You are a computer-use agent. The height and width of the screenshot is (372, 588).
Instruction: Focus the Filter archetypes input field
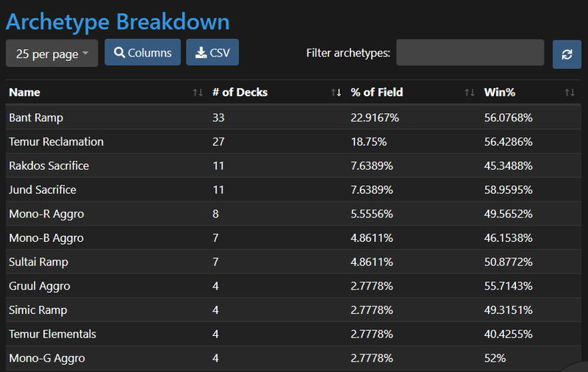coord(470,52)
